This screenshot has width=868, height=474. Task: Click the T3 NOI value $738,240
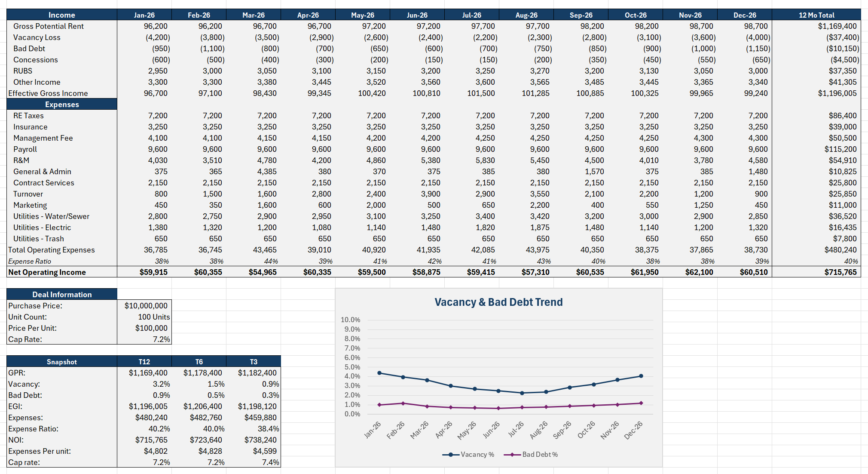coord(260,440)
